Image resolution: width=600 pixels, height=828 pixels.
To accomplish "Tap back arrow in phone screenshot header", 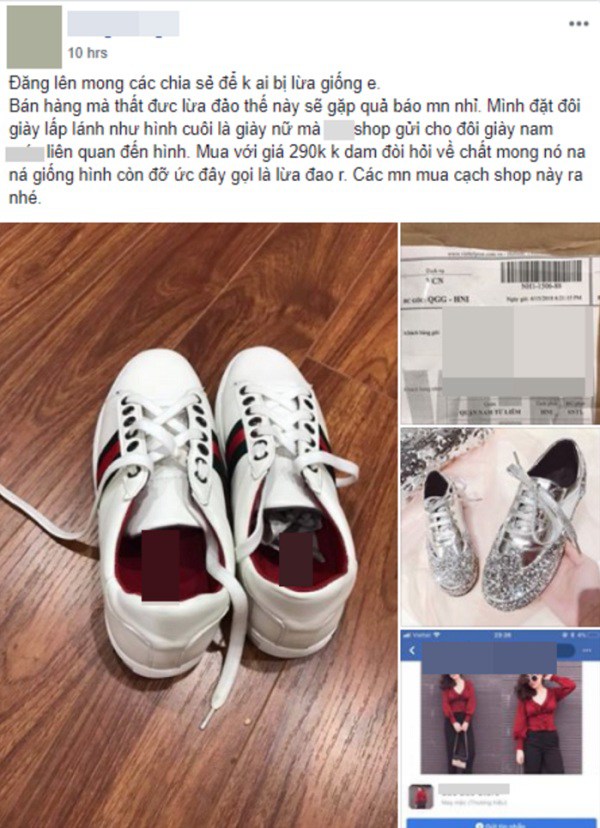I will pos(412,651).
